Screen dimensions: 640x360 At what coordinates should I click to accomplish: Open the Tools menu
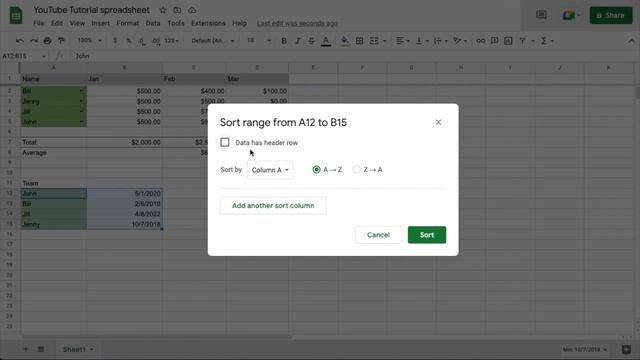click(x=176, y=23)
